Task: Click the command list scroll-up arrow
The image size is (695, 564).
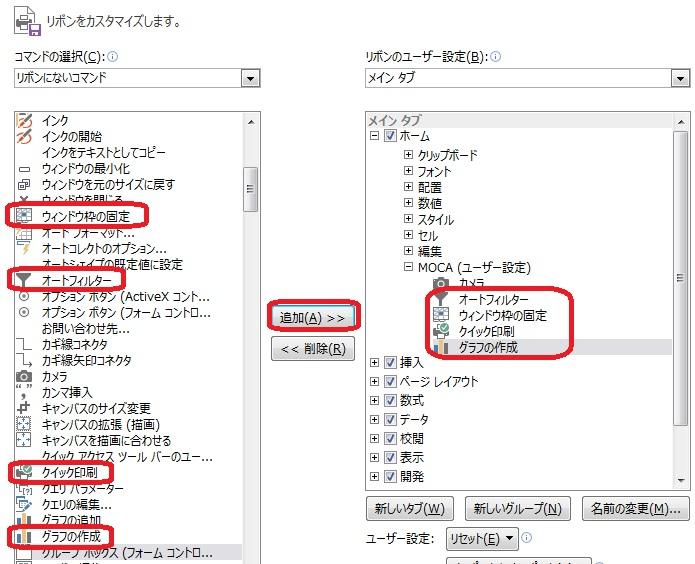Action: coord(251,121)
